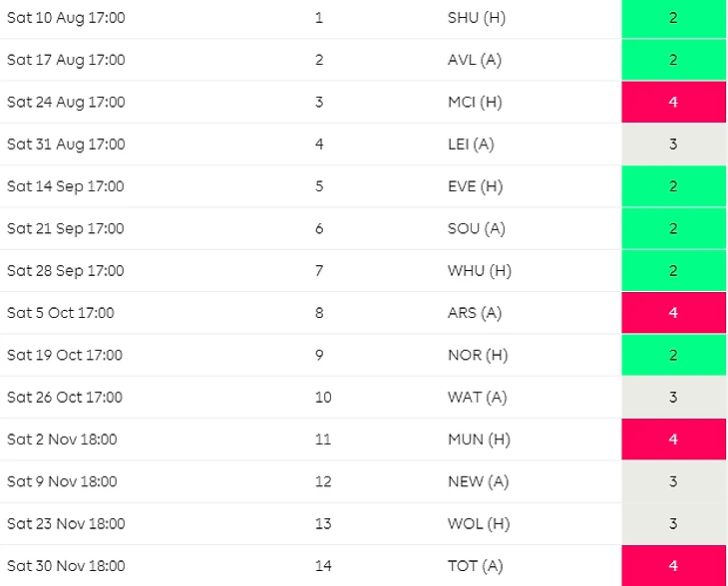This screenshot has height=586, width=728.
Task: Select the Sat 9 Nov 18:00 date
Action: tap(62, 481)
